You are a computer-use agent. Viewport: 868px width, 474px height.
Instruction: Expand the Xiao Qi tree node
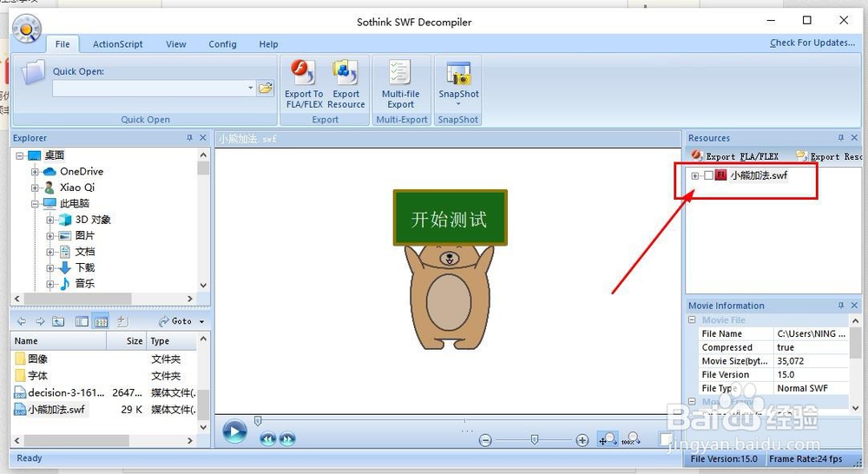pyautogui.click(x=35, y=188)
